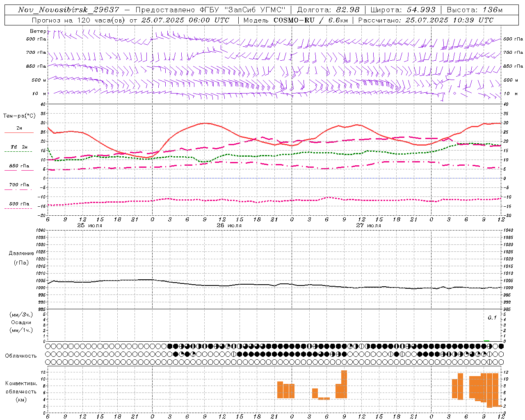The image size is (525, 420).
Task: Click the Td 2м dew point legend entry
Action: [19, 147]
